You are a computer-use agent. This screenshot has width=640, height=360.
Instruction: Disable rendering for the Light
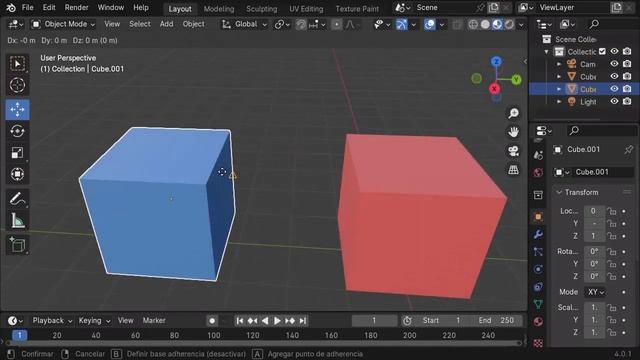627,101
